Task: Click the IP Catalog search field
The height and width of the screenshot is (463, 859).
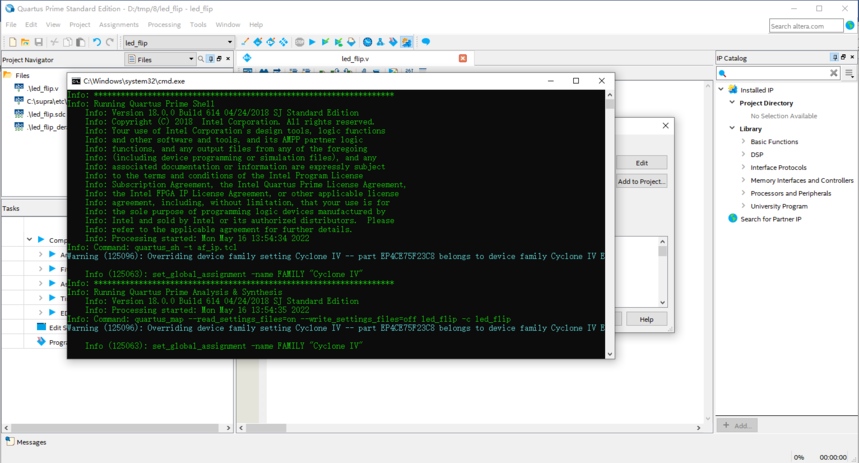Action: tap(777, 73)
